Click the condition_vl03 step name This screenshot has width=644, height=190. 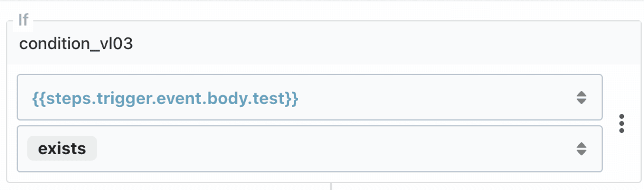(x=76, y=44)
